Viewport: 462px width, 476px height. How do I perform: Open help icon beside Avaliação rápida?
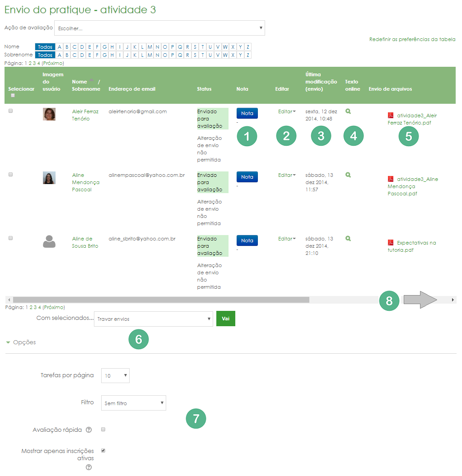pos(89,430)
